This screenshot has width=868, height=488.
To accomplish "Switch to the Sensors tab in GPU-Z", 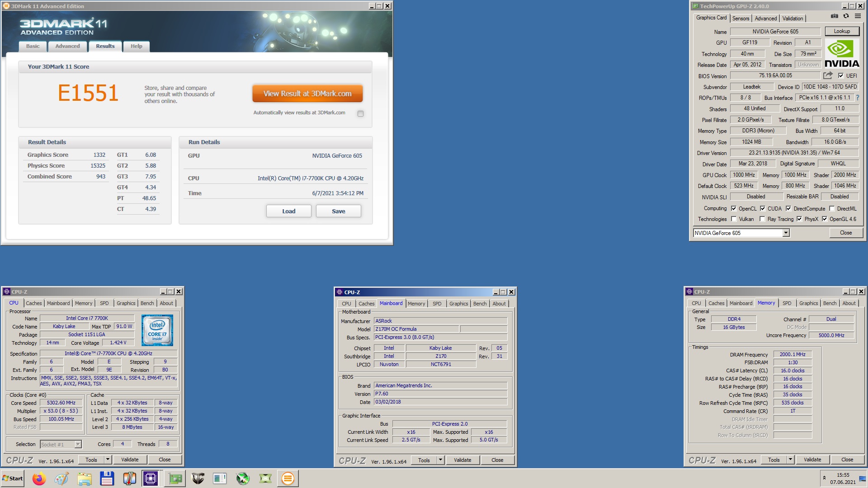I will click(741, 19).
